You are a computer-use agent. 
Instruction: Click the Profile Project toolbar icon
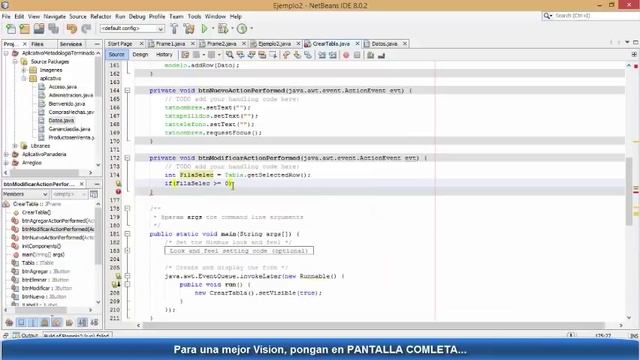(242, 29)
